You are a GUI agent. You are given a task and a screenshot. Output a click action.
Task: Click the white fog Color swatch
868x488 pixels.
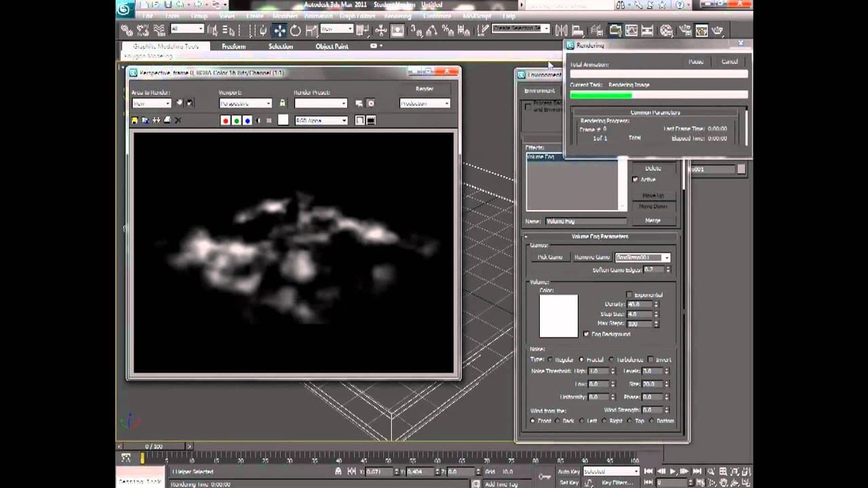coord(558,316)
